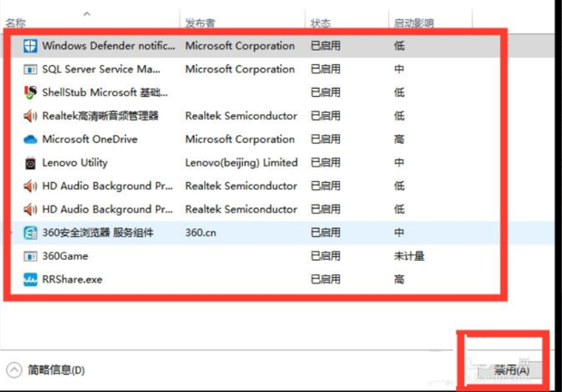The image size is (562, 392).
Task: Select the RRShare.exe entry
Action: tap(72, 280)
